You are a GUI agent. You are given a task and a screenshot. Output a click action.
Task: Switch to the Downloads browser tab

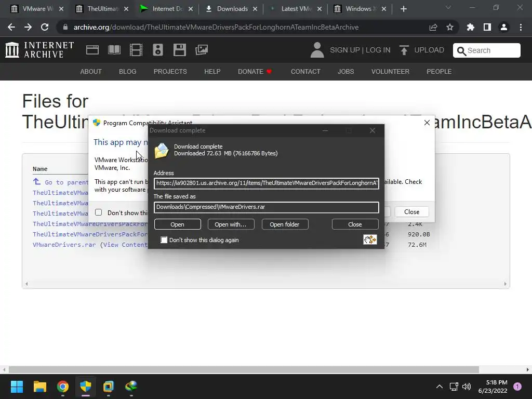tap(231, 9)
